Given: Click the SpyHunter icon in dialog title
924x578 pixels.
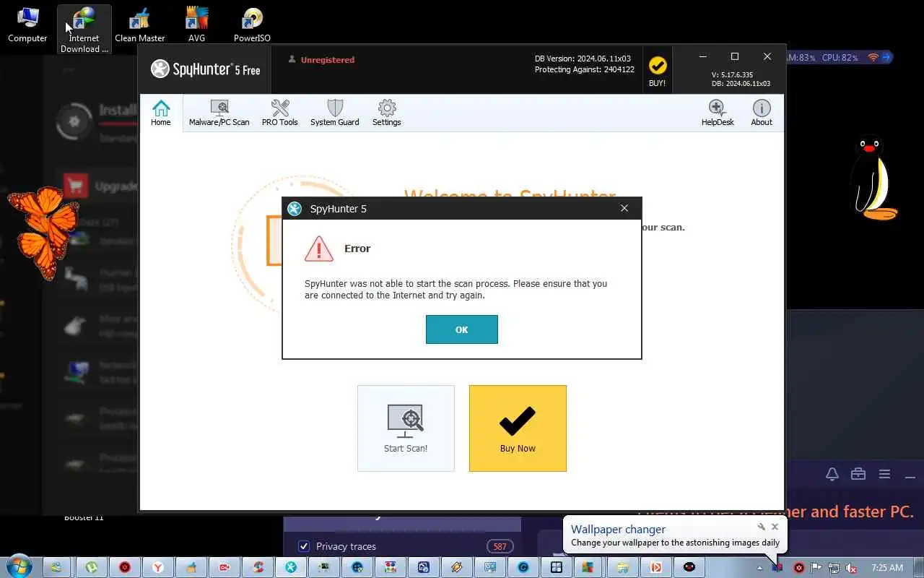Looking at the screenshot, I should [295, 209].
